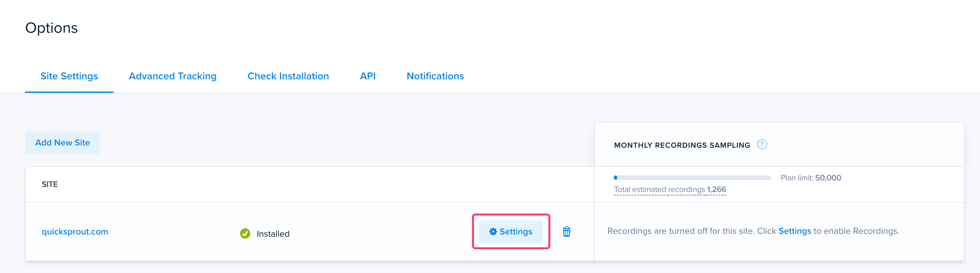Follow the Settings link in recordings message
Image resolution: width=980 pixels, height=273 pixels.
point(795,231)
